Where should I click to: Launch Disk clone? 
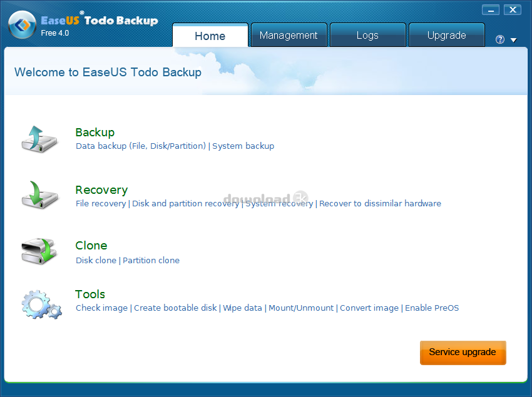click(x=96, y=260)
